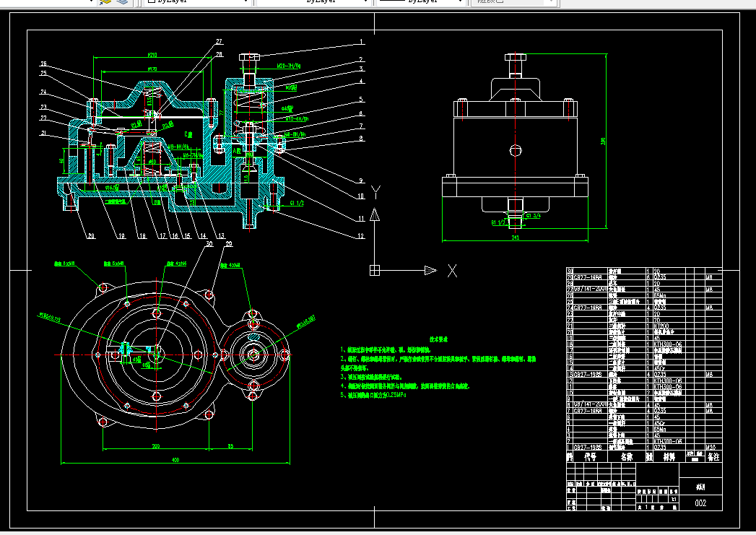Open the color ByLayer dropdown with square swatch
756x535 pixels.
(198, 1)
